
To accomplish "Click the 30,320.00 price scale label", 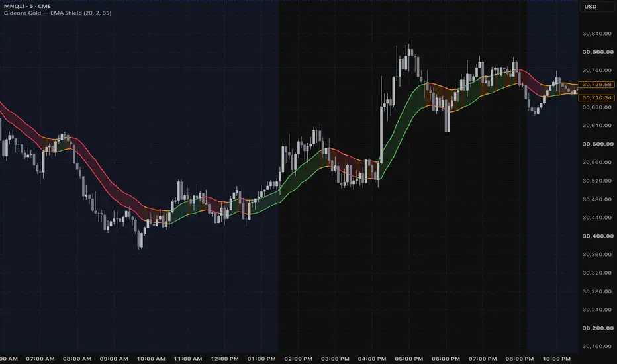I will (597, 273).
